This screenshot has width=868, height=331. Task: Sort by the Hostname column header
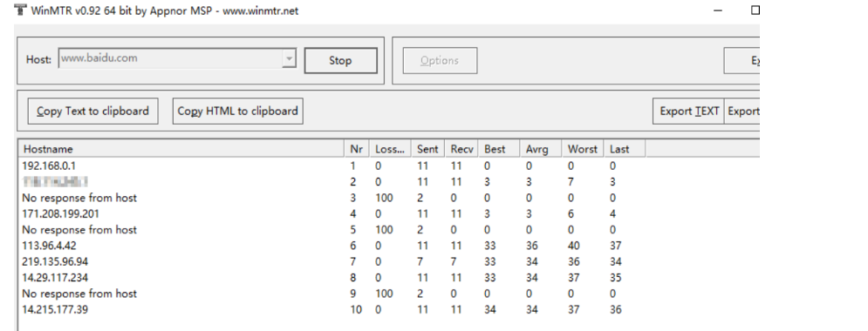coord(181,149)
